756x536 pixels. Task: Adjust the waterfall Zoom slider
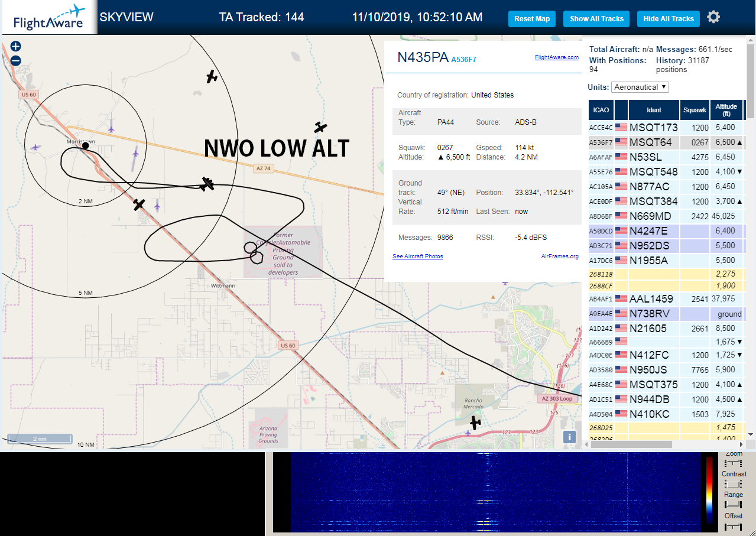pos(734,463)
